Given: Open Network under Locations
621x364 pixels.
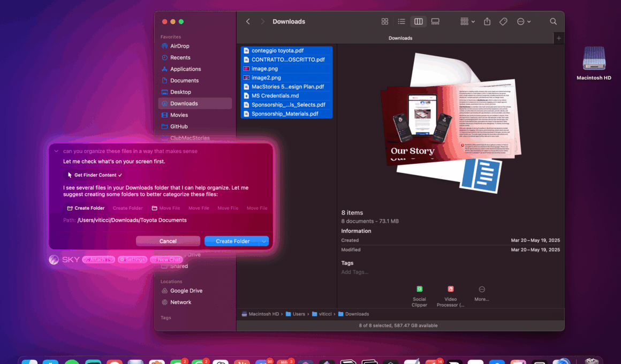Looking at the screenshot, I should pos(195,302).
